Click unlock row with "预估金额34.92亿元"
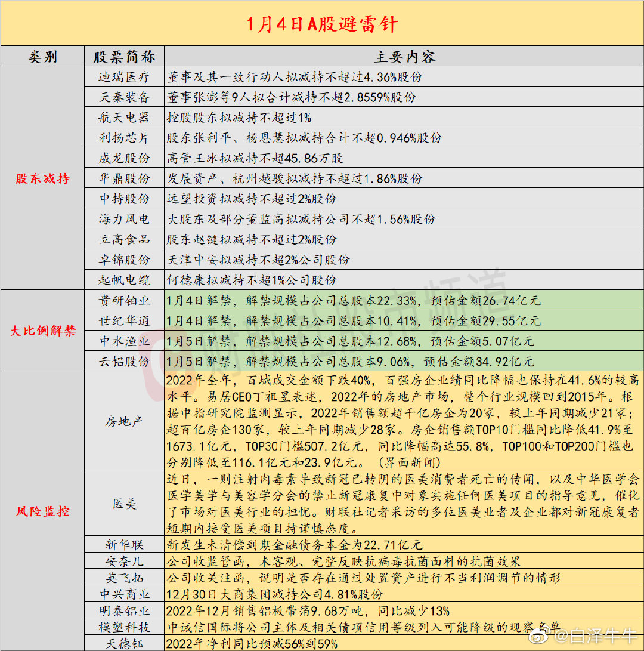644x651 pixels. click(404, 362)
